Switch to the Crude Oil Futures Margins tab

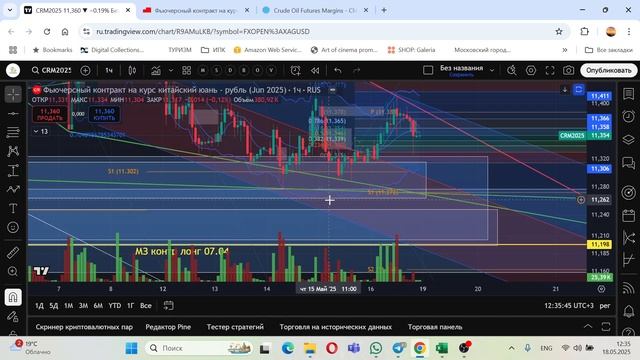click(x=315, y=10)
